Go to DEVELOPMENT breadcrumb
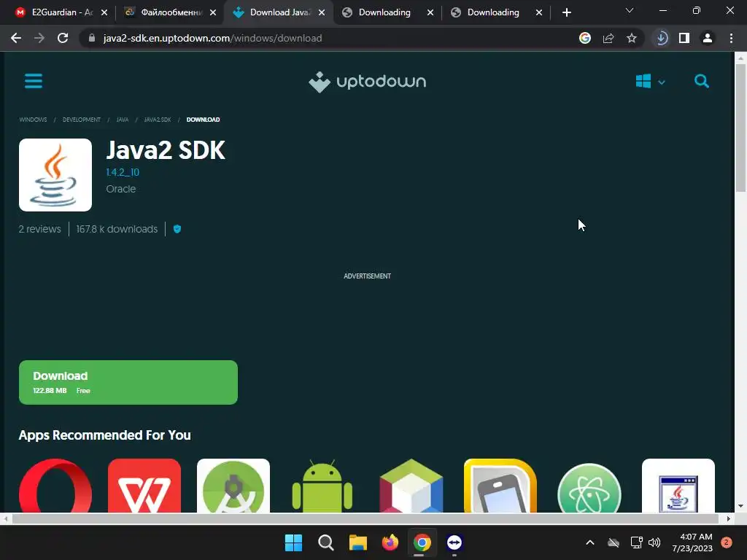Viewport: 747px width, 560px height. [82, 120]
